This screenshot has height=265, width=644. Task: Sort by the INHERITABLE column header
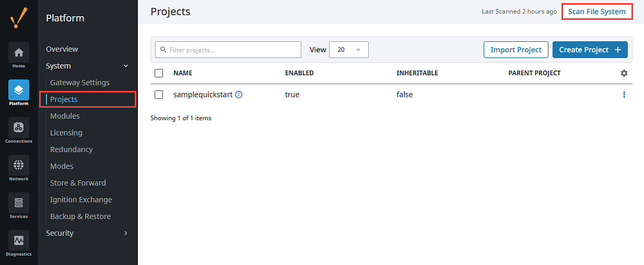[417, 73]
